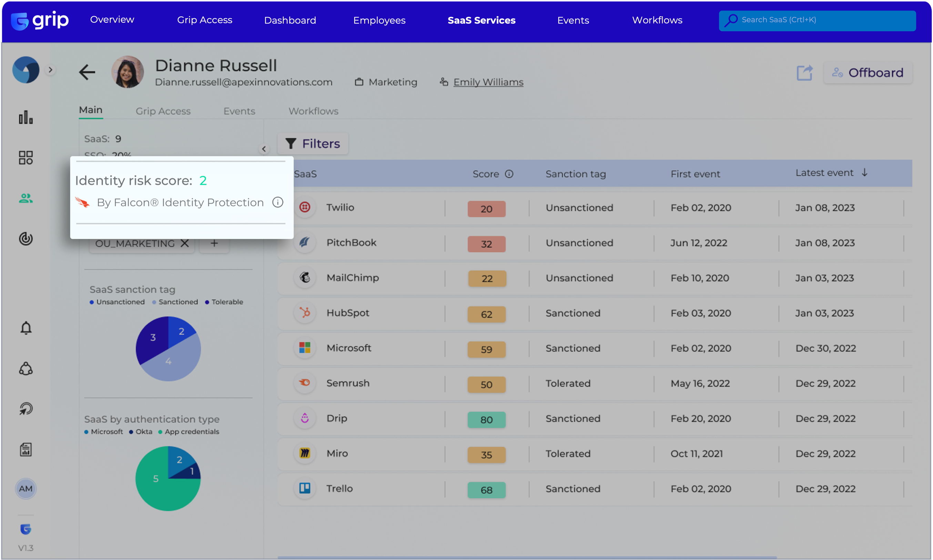This screenshot has height=560, width=933.
Task: Click the Twilio app icon
Action: [x=305, y=207]
